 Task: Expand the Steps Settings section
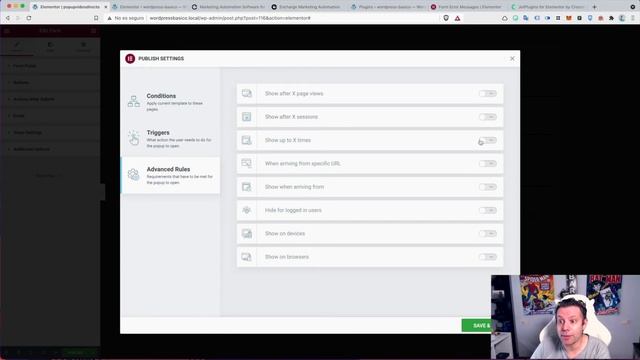pos(50,133)
